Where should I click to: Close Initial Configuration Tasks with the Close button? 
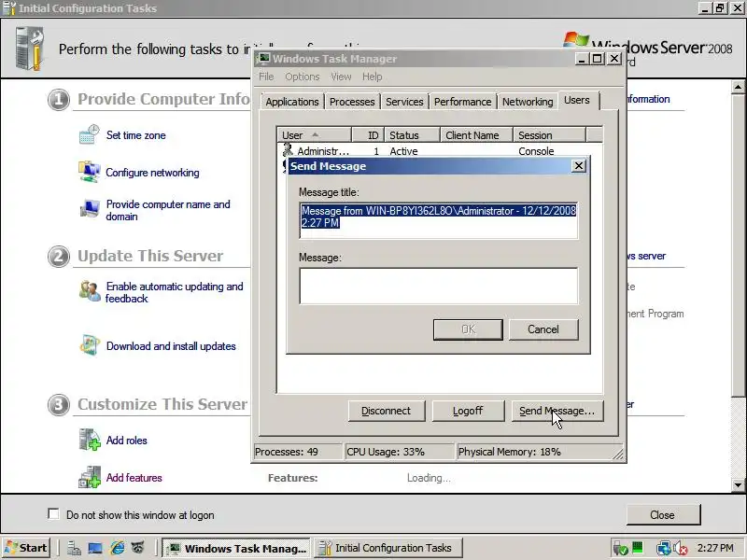click(x=663, y=515)
